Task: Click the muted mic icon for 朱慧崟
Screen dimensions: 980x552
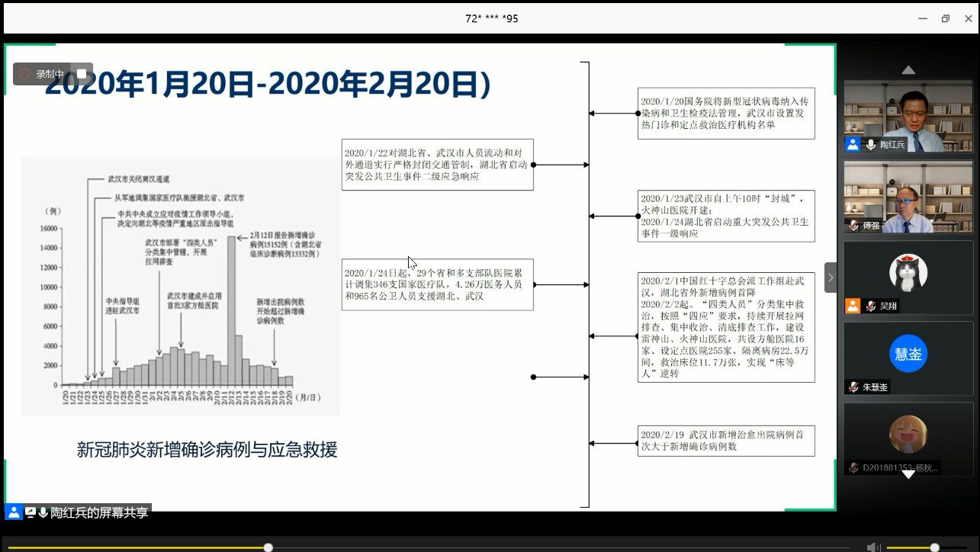Action: coord(853,387)
